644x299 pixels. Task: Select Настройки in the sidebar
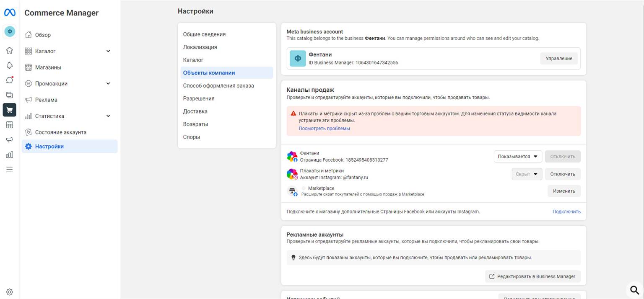(70, 147)
